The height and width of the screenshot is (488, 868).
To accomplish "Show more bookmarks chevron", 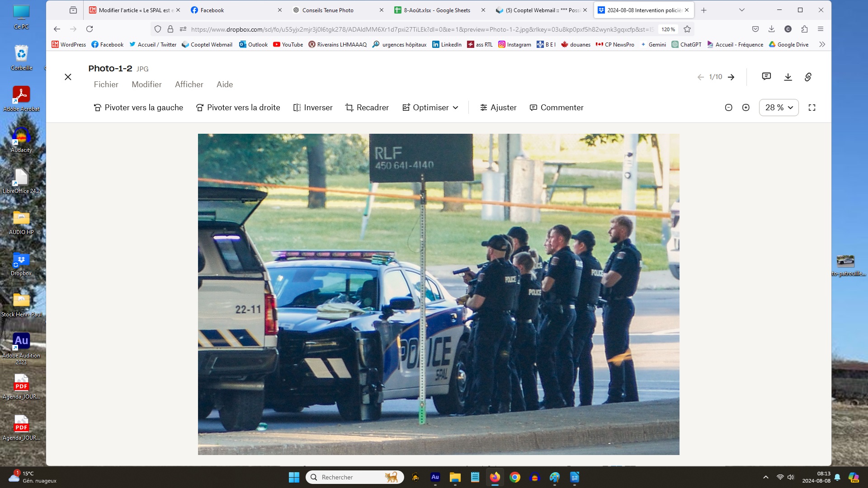I will click(822, 44).
